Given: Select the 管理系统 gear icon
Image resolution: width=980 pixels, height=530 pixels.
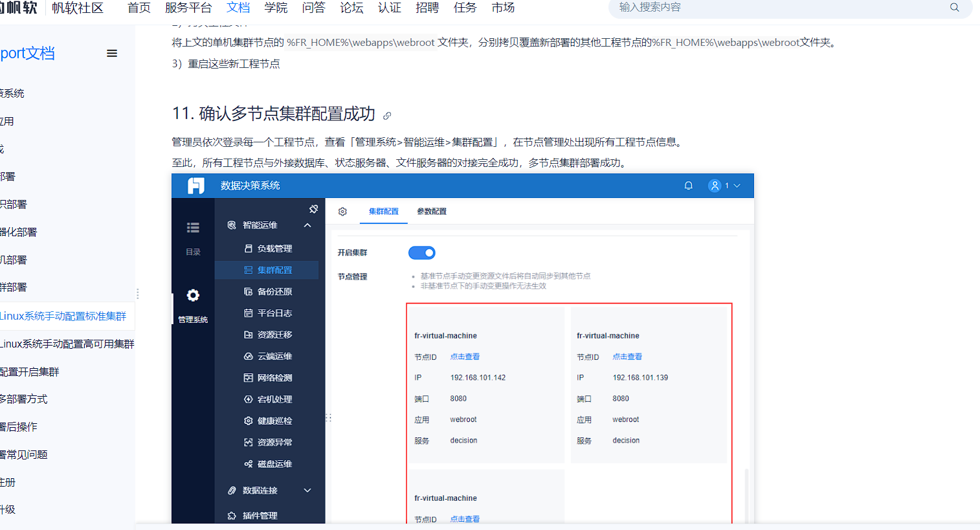Looking at the screenshot, I should [193, 296].
